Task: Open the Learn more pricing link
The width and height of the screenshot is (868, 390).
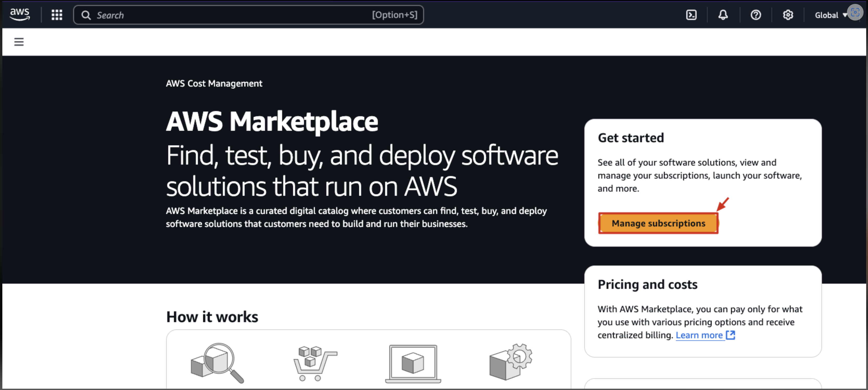Action: 699,335
